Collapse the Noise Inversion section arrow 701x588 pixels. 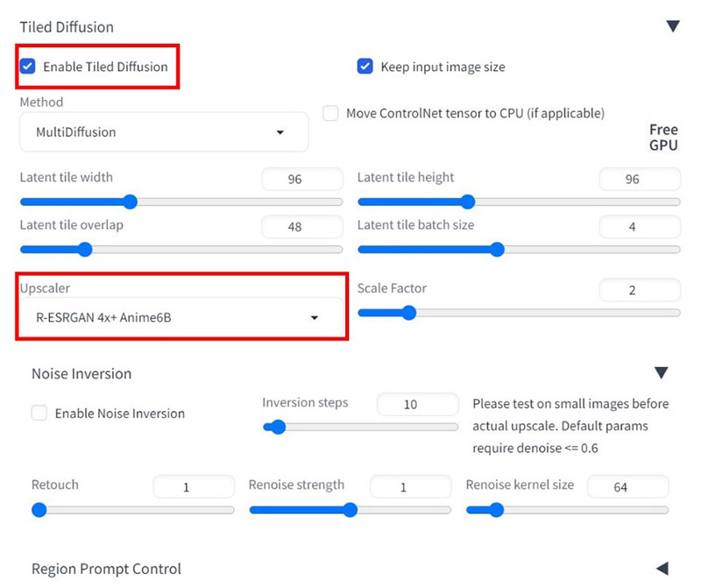(x=662, y=373)
